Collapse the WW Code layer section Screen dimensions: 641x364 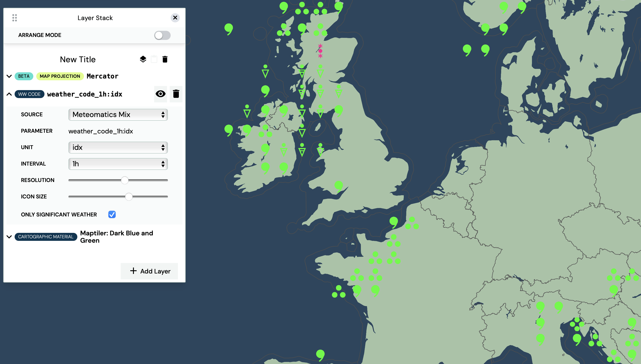click(9, 94)
